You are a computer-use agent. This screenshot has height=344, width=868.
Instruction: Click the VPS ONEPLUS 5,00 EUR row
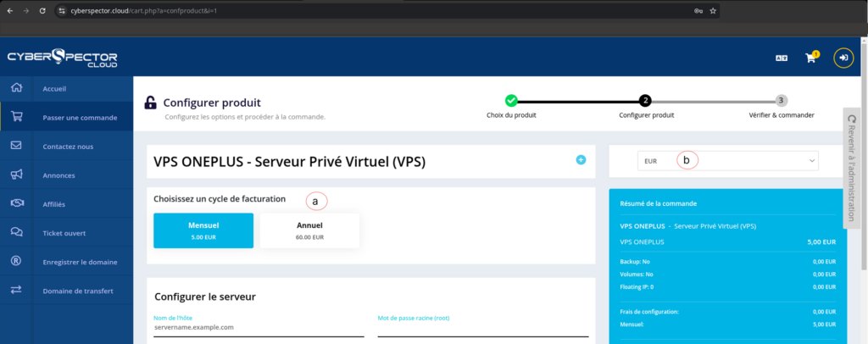[728, 241]
